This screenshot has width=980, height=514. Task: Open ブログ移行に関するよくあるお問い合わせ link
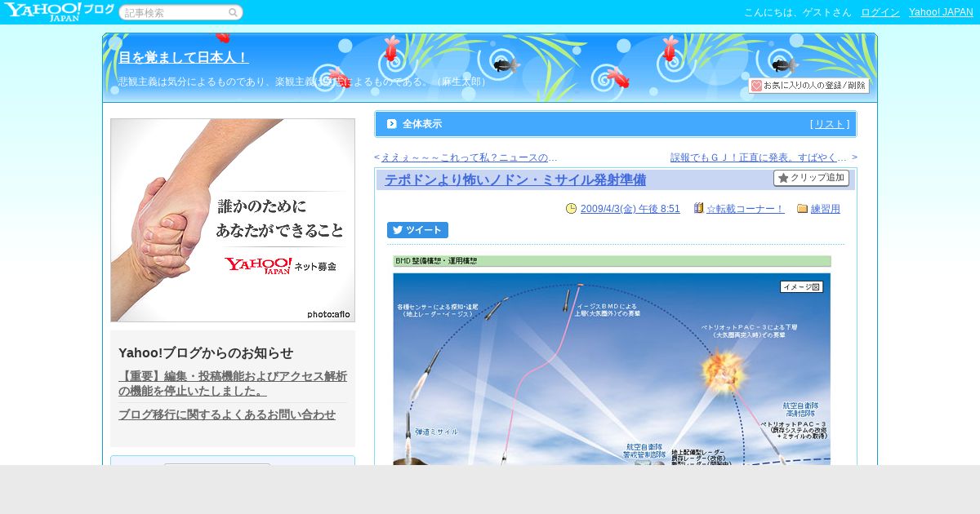227,414
